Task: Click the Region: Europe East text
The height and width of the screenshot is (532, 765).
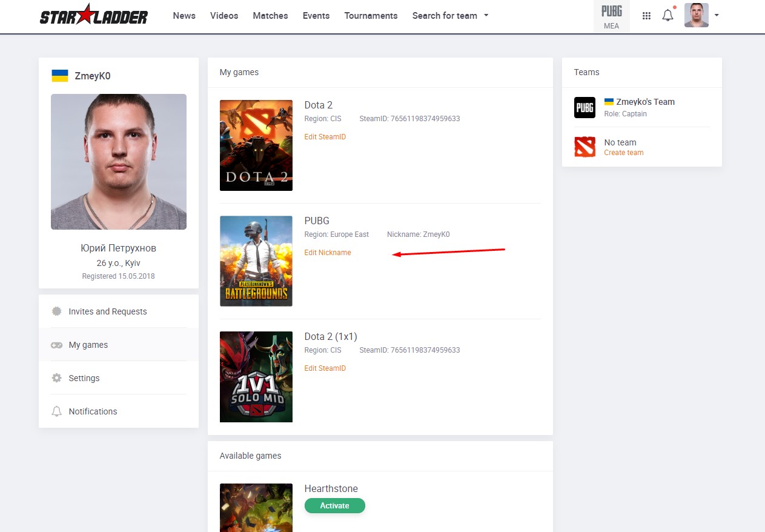Action: click(x=337, y=234)
